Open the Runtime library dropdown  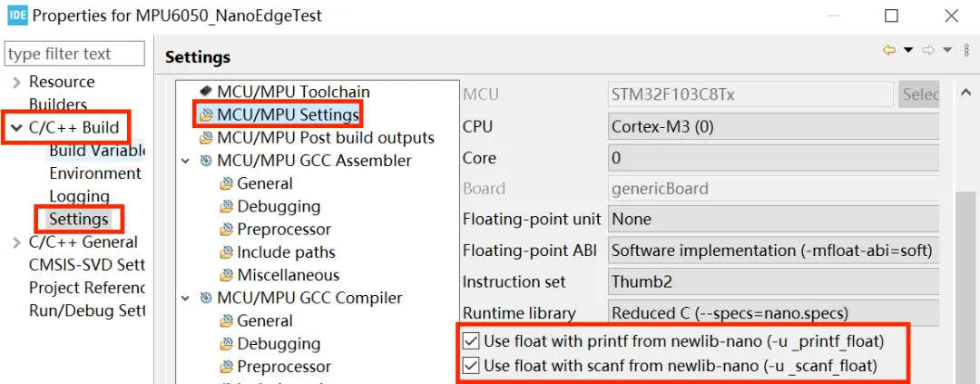click(773, 313)
